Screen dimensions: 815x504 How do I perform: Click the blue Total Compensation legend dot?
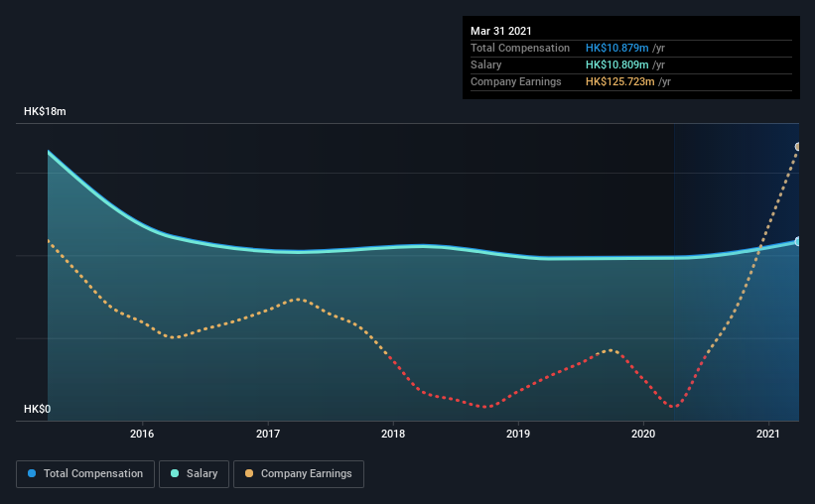(32, 473)
